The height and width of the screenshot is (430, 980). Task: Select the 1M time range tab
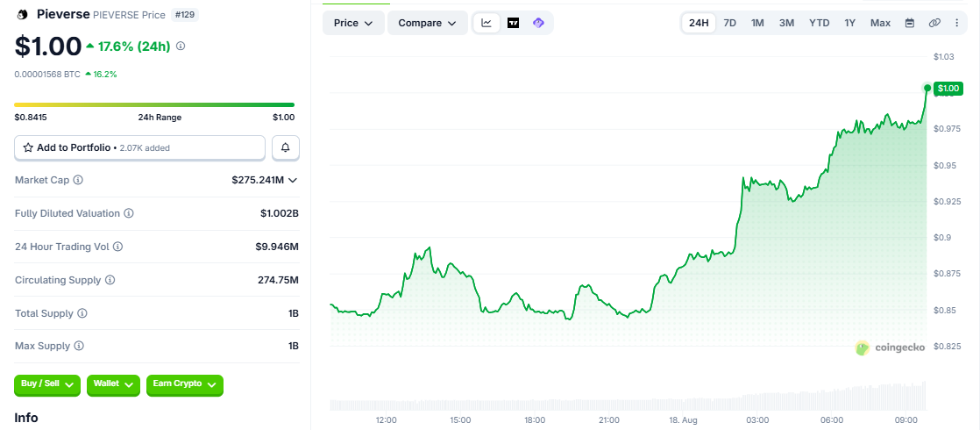pos(757,23)
